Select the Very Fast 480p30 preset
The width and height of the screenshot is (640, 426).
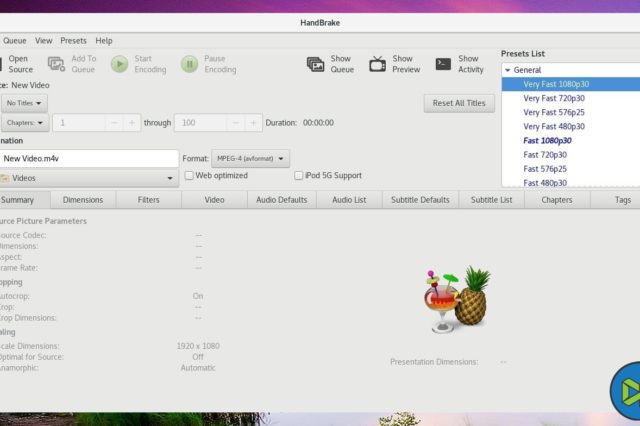pyautogui.click(x=571, y=126)
